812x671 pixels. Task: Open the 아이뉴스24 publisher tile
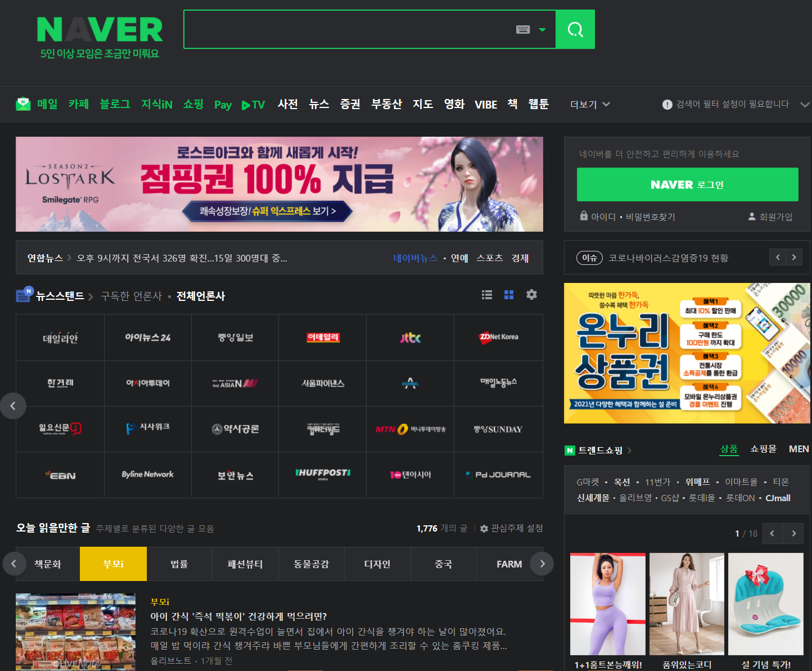click(x=148, y=337)
